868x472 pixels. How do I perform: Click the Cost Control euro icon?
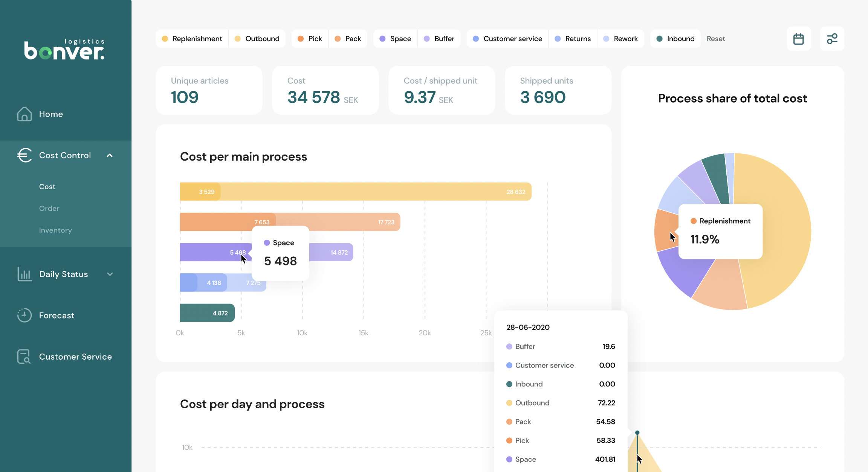point(24,155)
